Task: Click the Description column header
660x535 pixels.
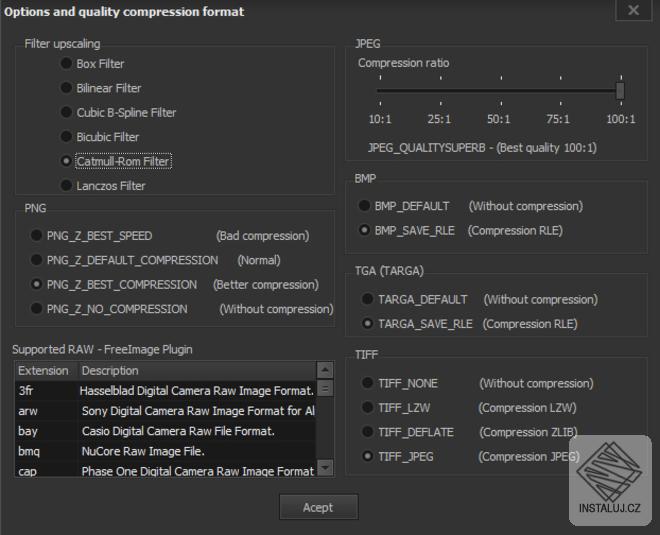Action: click(196, 371)
